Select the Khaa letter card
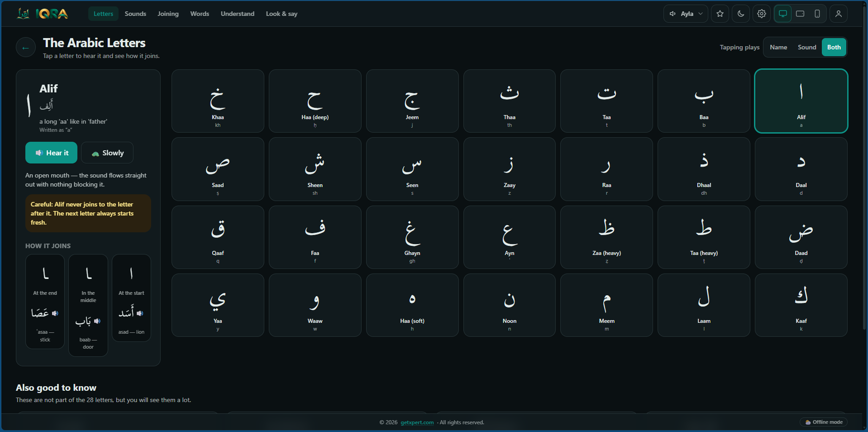868x432 pixels. 218,101
